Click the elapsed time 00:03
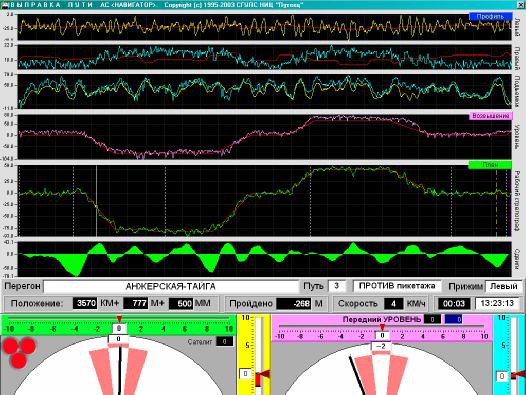Screen dimensions: 526x395 click(x=454, y=303)
